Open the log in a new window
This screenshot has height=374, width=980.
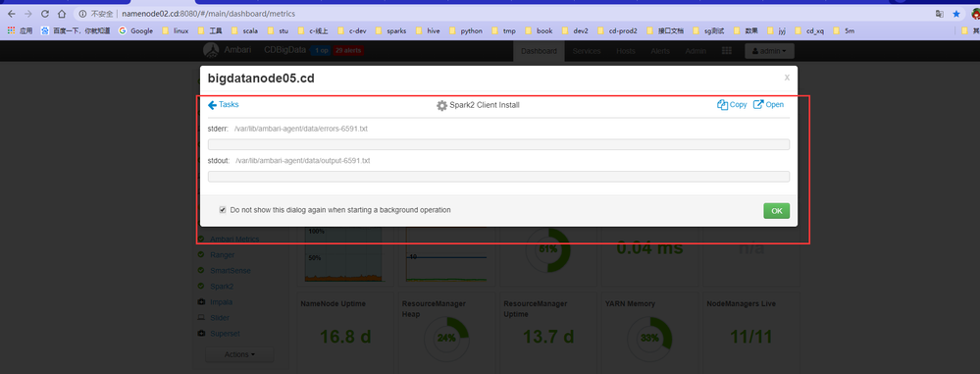click(x=768, y=105)
